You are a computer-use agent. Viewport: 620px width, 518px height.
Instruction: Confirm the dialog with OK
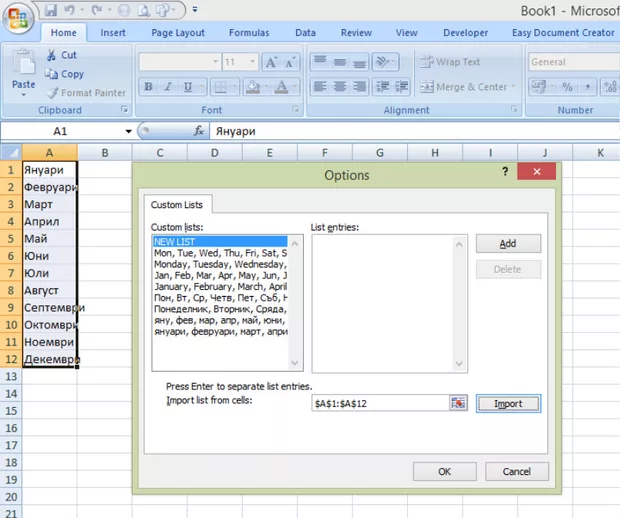point(444,471)
